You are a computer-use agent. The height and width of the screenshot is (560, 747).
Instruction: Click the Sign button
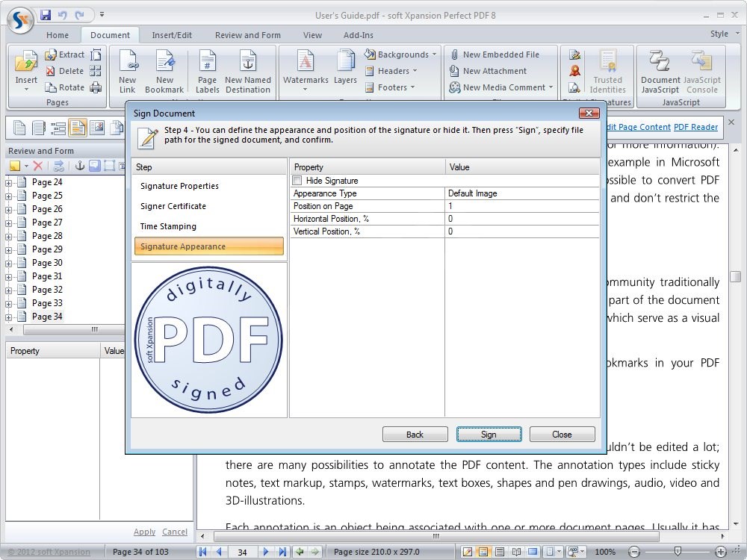pos(489,435)
